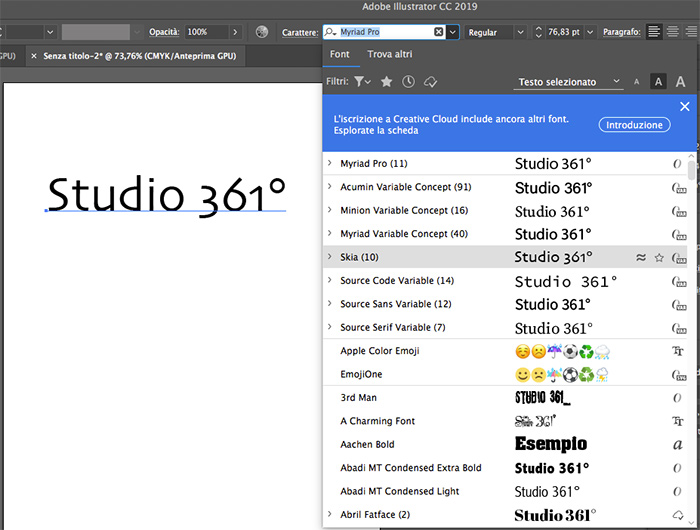
Task: Click the font list scrollbar thumb
Action: (692, 171)
